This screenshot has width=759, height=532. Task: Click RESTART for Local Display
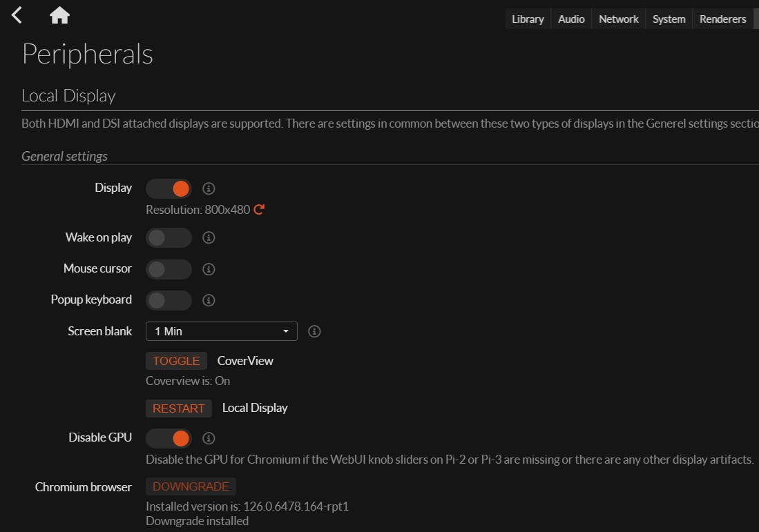(x=178, y=408)
